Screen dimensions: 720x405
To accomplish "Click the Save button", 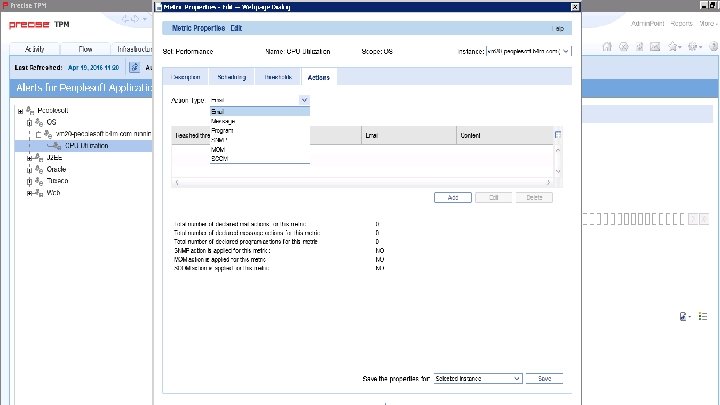I will coord(544,378).
